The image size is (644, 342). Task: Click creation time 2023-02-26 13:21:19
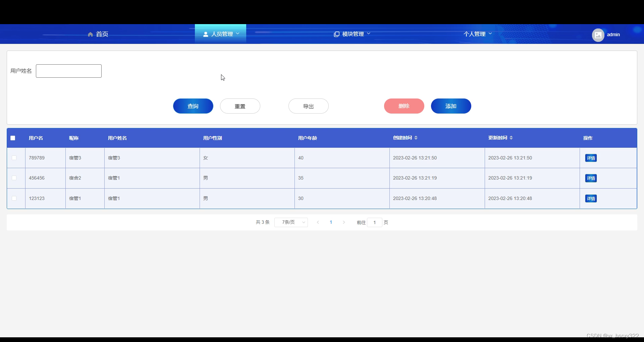[x=415, y=178]
